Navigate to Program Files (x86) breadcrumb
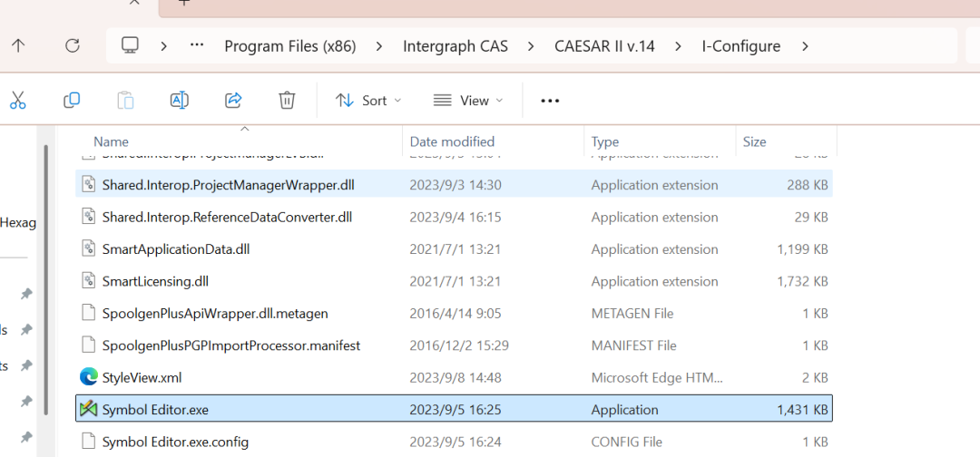Image resolution: width=980 pixels, height=457 pixels. click(290, 46)
